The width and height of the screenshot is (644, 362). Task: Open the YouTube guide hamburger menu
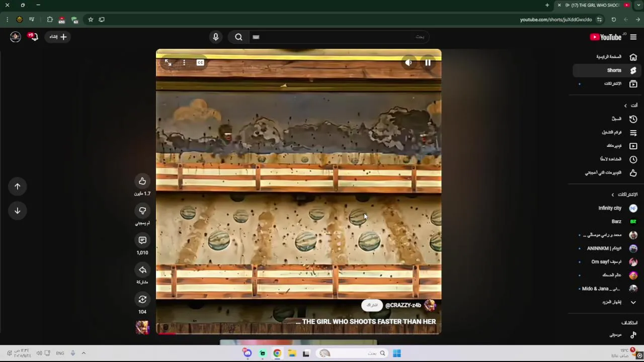coord(633,37)
